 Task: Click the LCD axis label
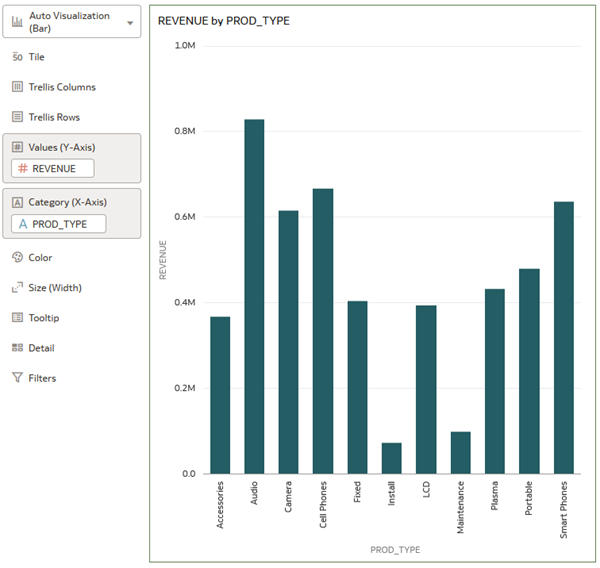click(426, 489)
